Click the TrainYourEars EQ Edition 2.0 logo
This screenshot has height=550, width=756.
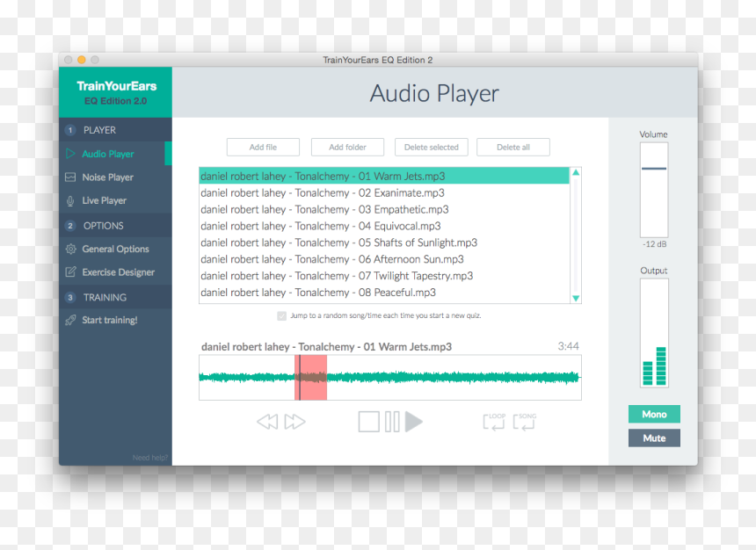coord(116,93)
